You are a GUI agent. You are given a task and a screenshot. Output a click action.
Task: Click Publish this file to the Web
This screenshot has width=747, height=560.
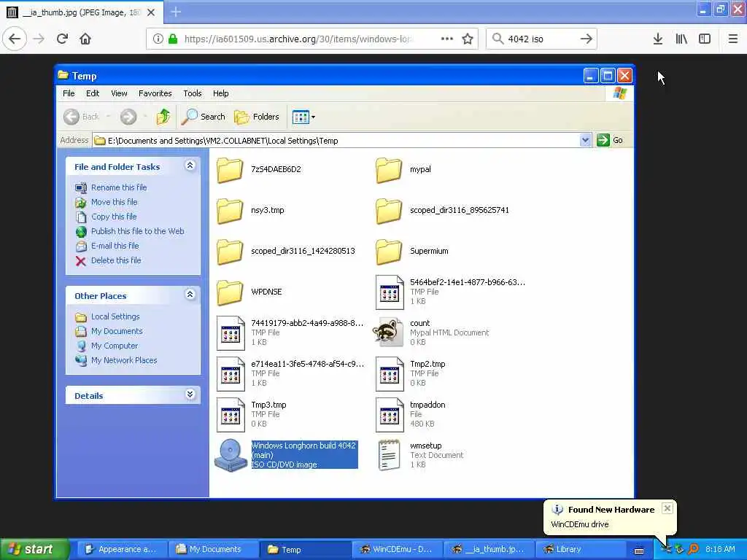pos(130,231)
